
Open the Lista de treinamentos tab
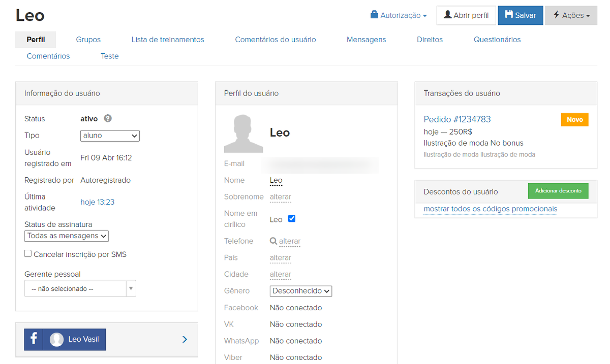(x=168, y=40)
